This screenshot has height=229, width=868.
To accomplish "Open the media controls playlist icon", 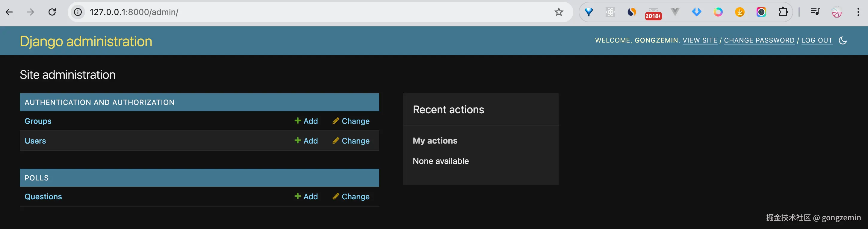I will point(815,12).
